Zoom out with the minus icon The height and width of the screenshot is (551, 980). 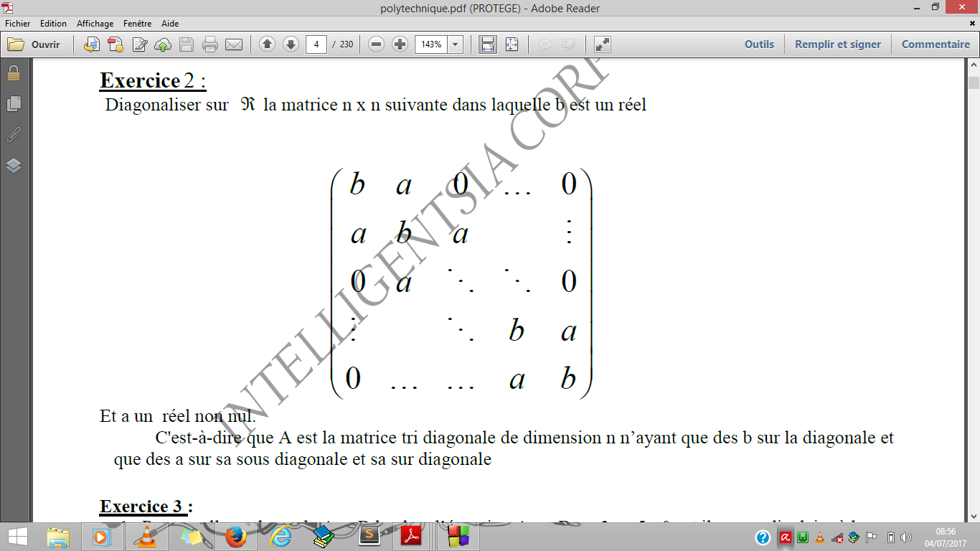pos(375,44)
